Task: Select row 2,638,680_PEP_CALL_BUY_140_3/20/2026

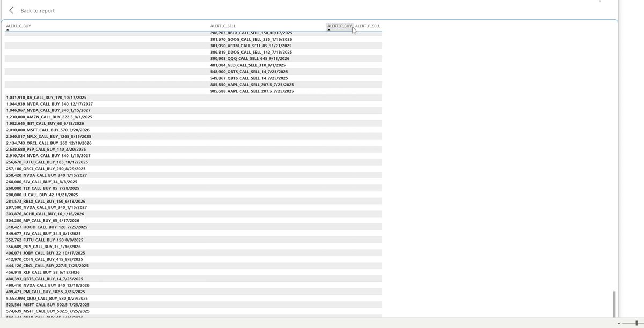Action: [x=193, y=149]
